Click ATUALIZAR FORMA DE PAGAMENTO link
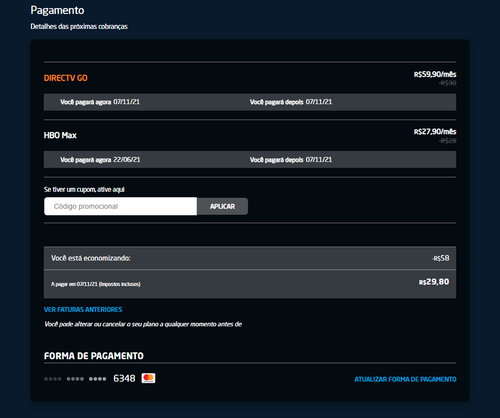This screenshot has height=418, width=500. tap(405, 379)
